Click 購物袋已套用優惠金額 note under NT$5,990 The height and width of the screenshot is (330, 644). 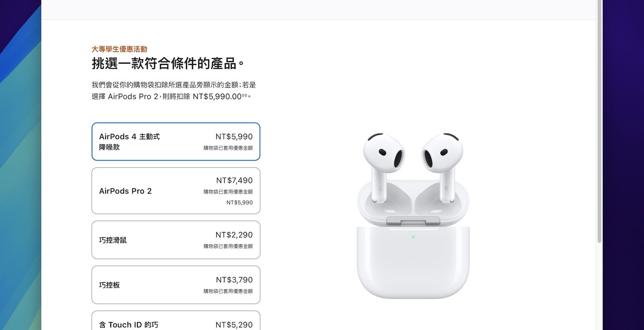pos(228,148)
